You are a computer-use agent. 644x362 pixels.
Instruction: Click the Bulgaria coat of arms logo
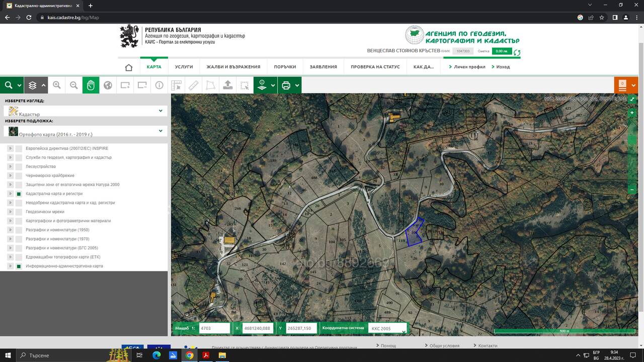[x=129, y=36]
